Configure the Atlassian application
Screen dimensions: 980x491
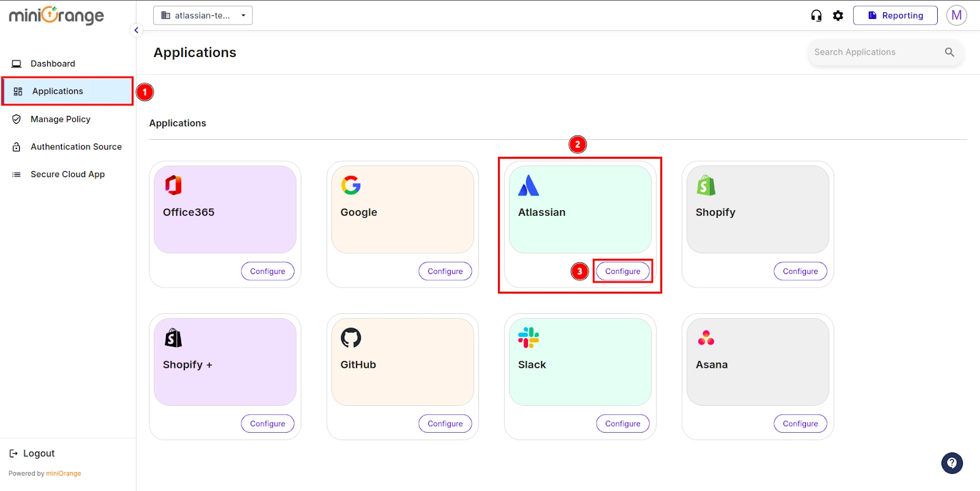pos(623,271)
